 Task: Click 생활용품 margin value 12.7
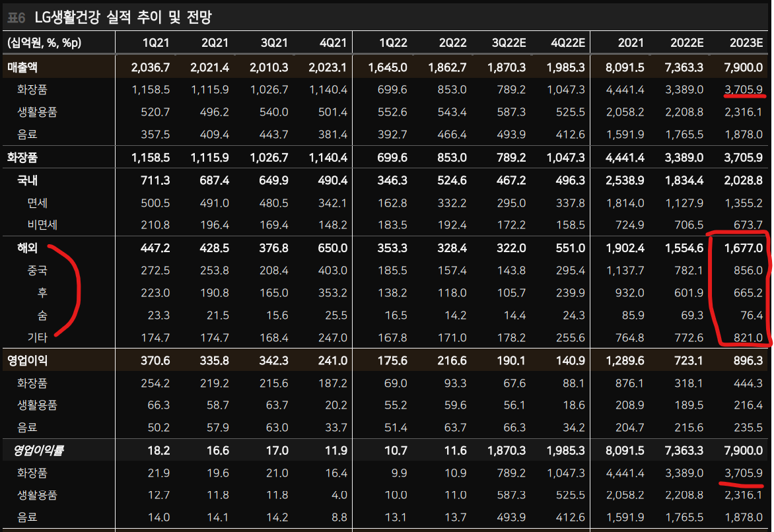(158, 494)
